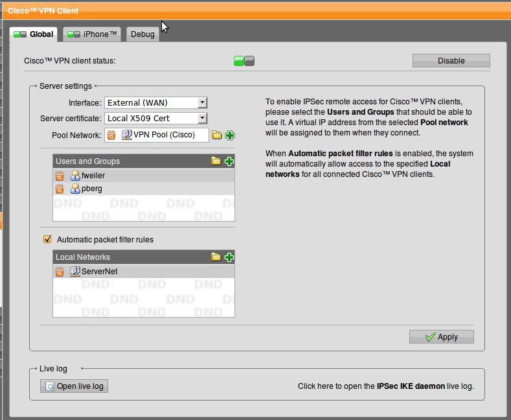This screenshot has height=420, width=511.
Task: Open the Interface dropdown
Action: pos(156,102)
